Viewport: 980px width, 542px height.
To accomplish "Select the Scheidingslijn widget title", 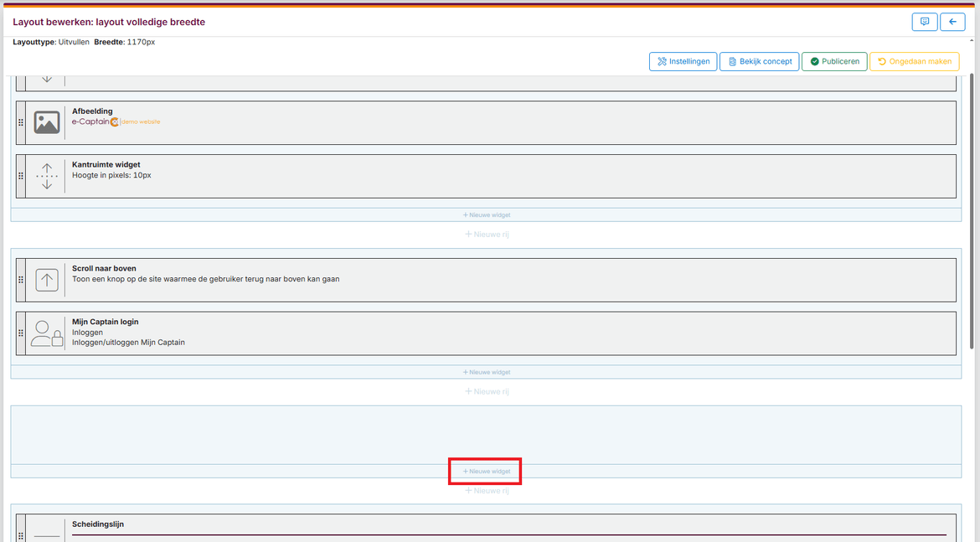I will click(98, 524).
